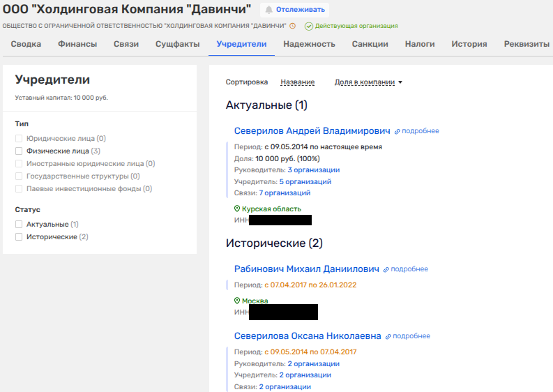Image resolution: width=553 pixels, height=392 pixels.
Task: Click location pin icon beside Курская область
Action: 237,209
